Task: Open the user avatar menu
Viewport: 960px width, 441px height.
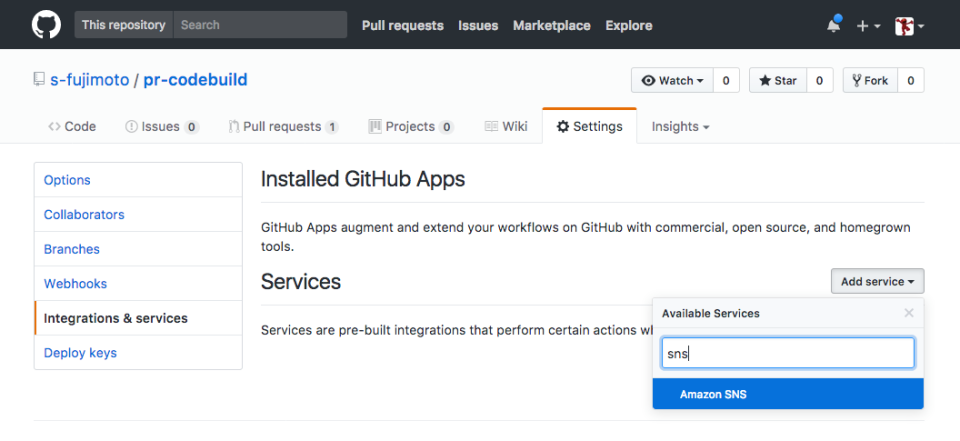Action: (909, 26)
